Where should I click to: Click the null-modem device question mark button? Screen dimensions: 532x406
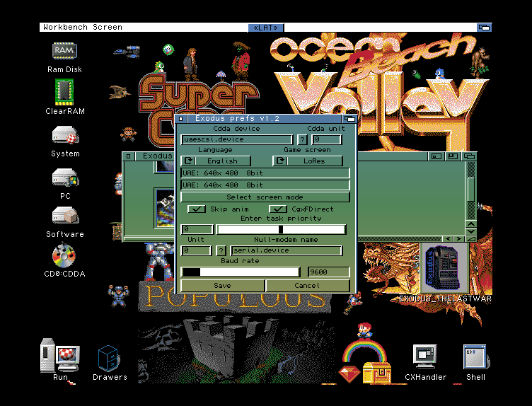point(221,250)
